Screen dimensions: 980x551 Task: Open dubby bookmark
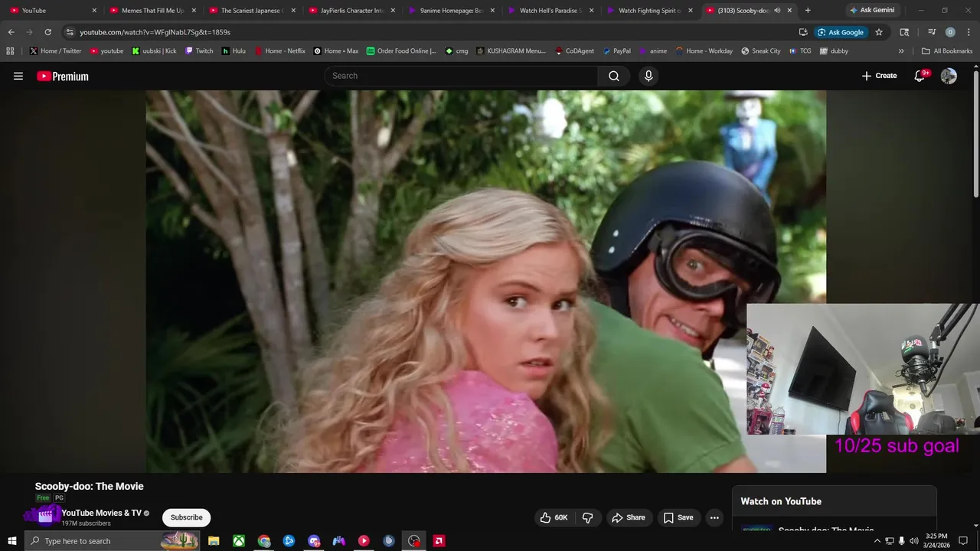tap(834, 51)
